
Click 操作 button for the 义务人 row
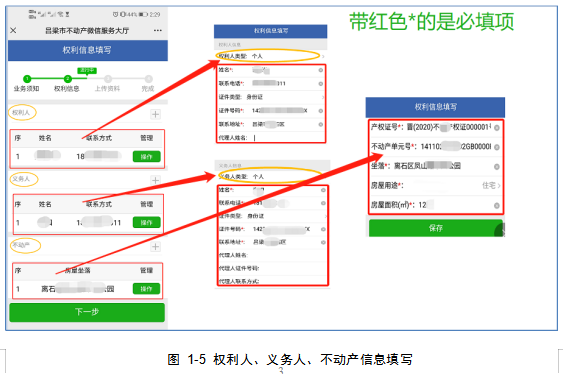[x=146, y=223]
